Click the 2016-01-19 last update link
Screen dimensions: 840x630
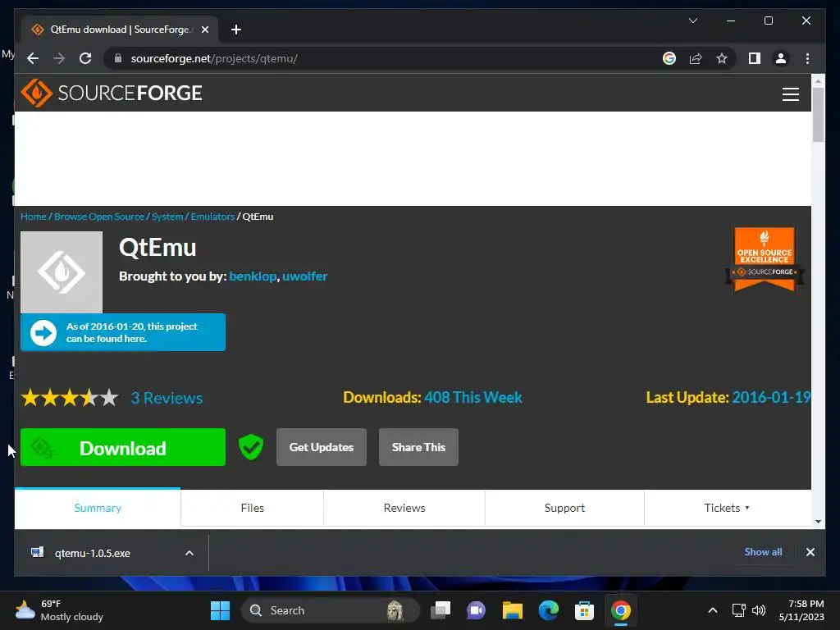(771, 398)
